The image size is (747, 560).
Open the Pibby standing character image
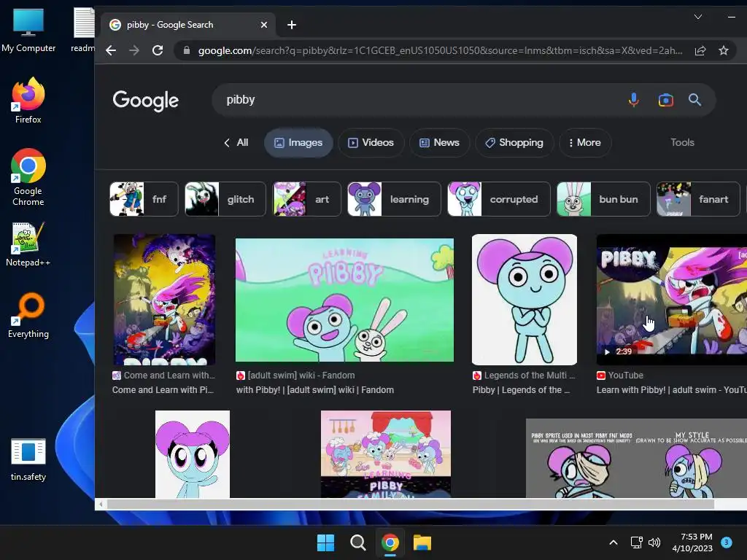[524, 300]
